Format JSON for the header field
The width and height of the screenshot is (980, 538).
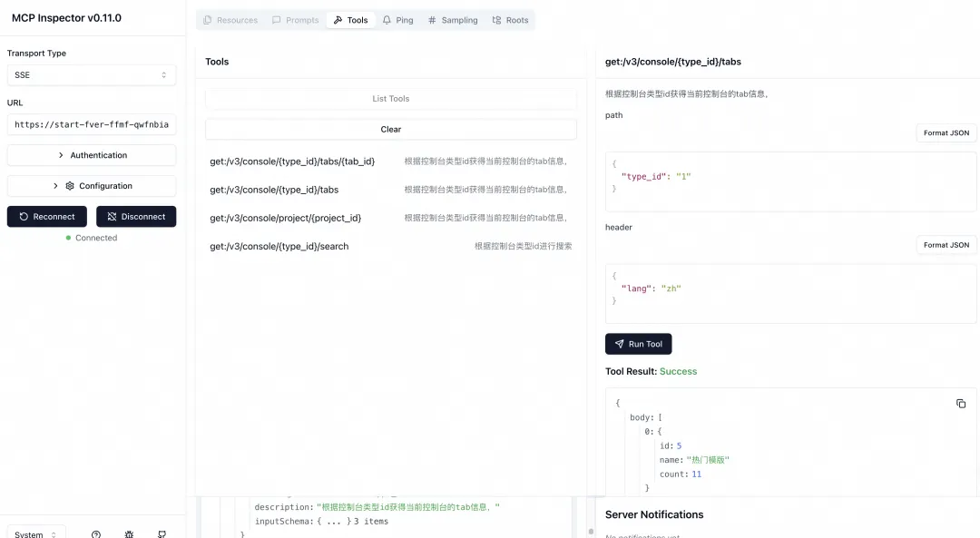(x=946, y=245)
